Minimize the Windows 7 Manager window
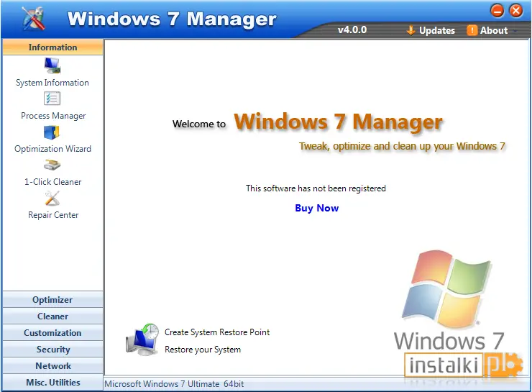Screen dimensions: 532x392 497,11
